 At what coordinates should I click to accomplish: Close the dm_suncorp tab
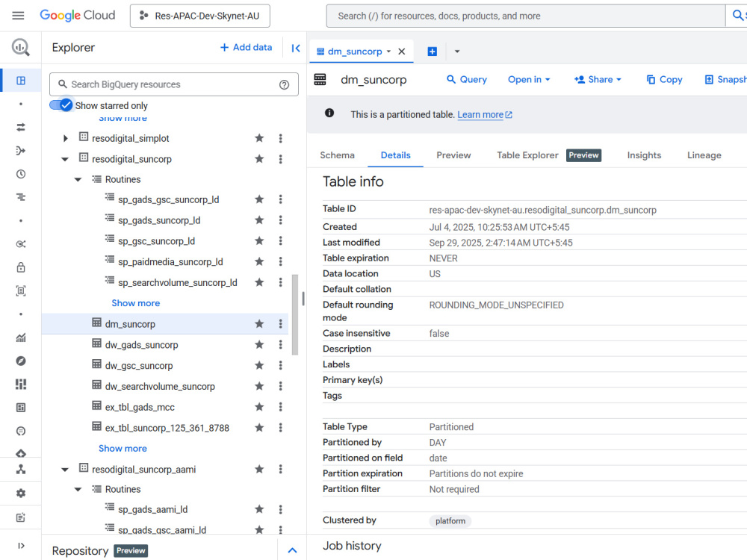point(402,52)
